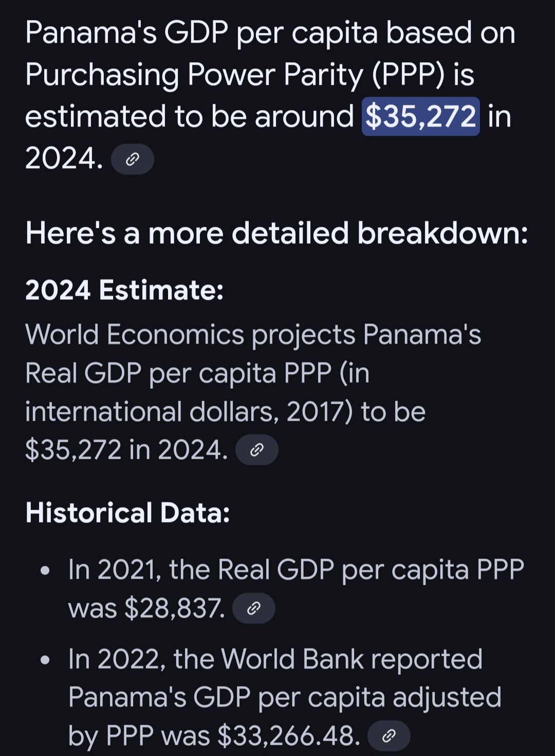Click the $33,266.48 figure
Screen dimensions: 555x756
click(x=289, y=736)
